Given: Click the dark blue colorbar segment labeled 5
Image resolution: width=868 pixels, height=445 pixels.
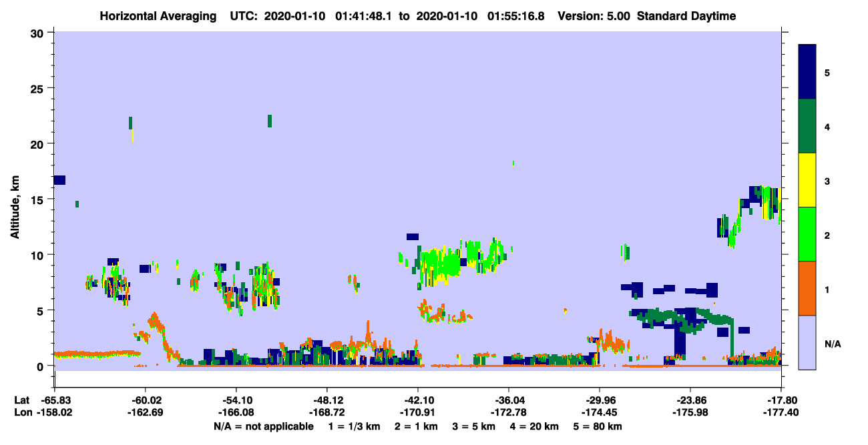Looking at the screenshot, I should tap(807, 72).
